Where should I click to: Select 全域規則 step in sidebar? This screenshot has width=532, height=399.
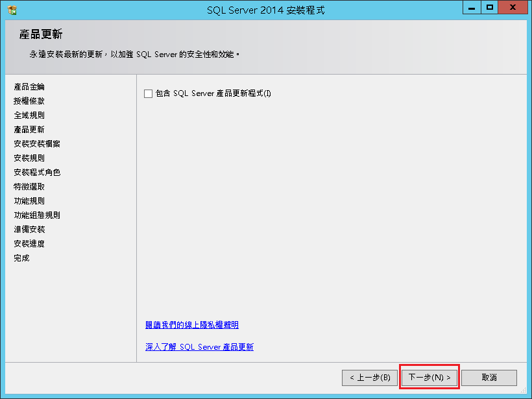(x=29, y=115)
